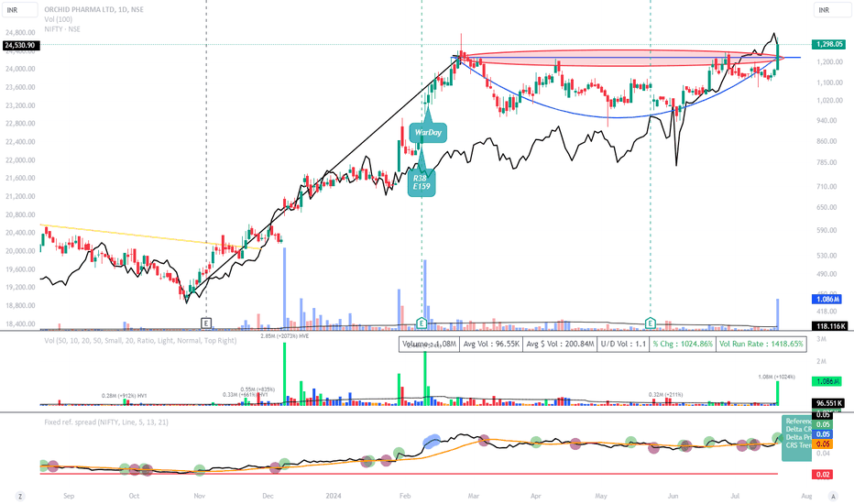This screenshot has width=854, height=504.
Task: Click the 1,100.00 right axis price
Action: pos(829,82)
